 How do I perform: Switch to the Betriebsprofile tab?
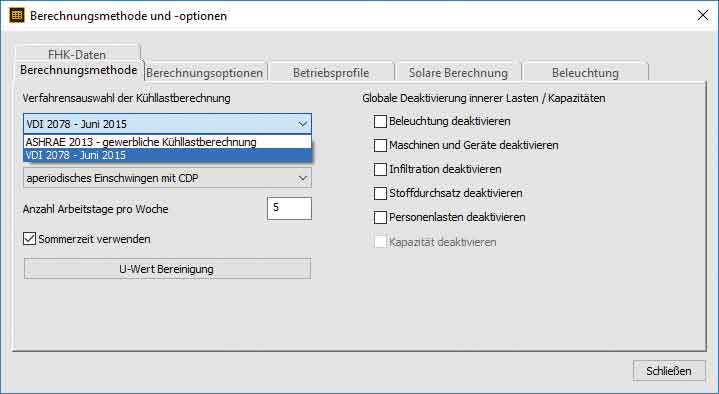(x=331, y=73)
